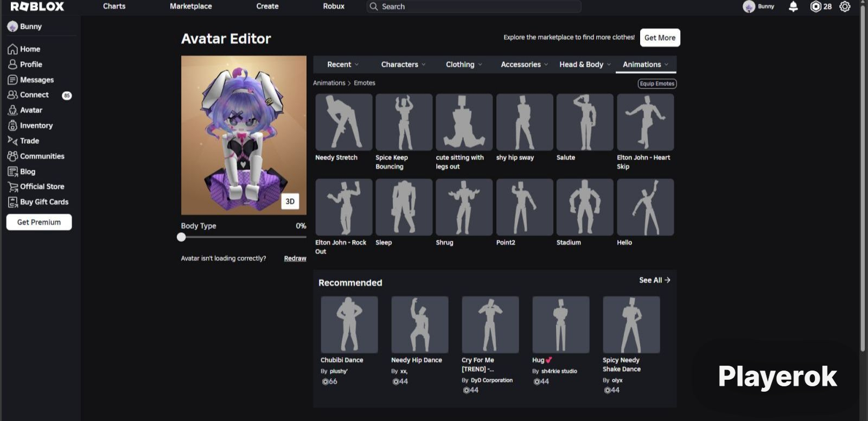Viewport: 868px width, 421px height.
Task: Open recommended Needy Hip Dance item
Action: coord(420,324)
